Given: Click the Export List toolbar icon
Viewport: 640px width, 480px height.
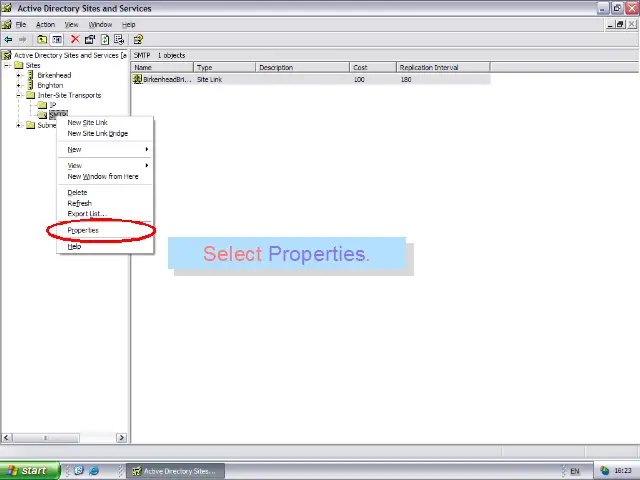Looking at the screenshot, I should (119, 40).
